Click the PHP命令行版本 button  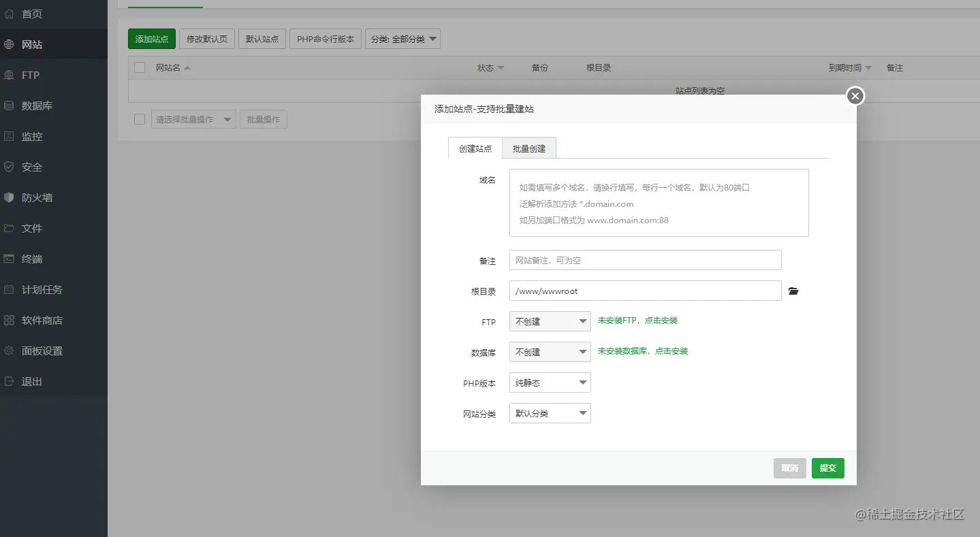[x=326, y=39]
